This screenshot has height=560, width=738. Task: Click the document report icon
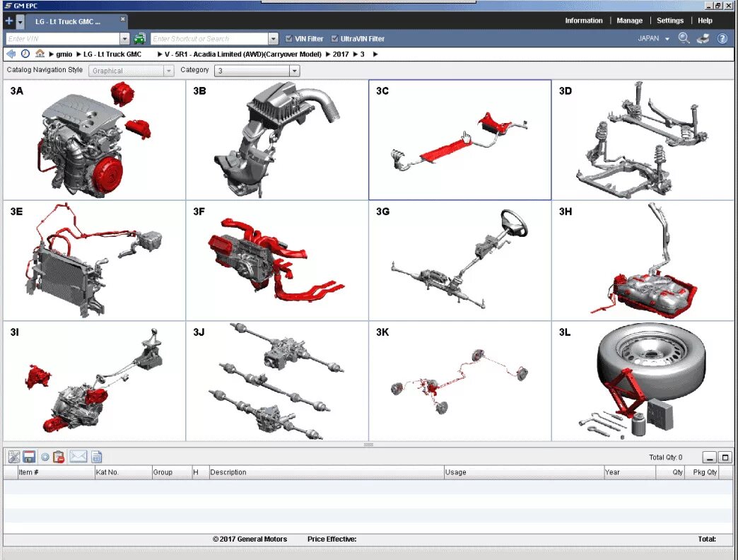tap(96, 457)
